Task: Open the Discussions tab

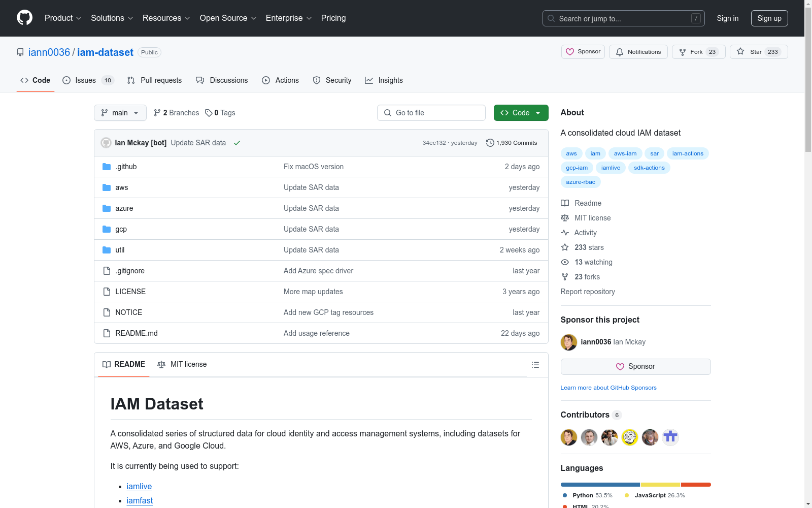Action: 222,80
